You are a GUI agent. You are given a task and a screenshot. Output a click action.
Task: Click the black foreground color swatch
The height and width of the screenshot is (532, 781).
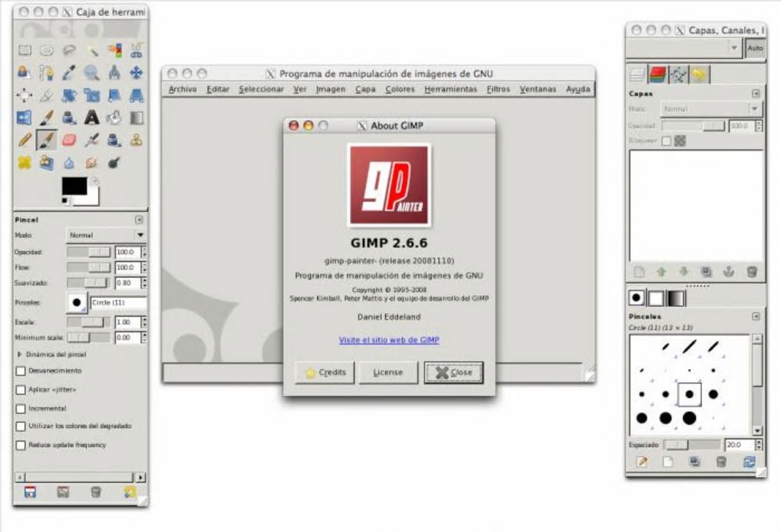tap(74, 186)
